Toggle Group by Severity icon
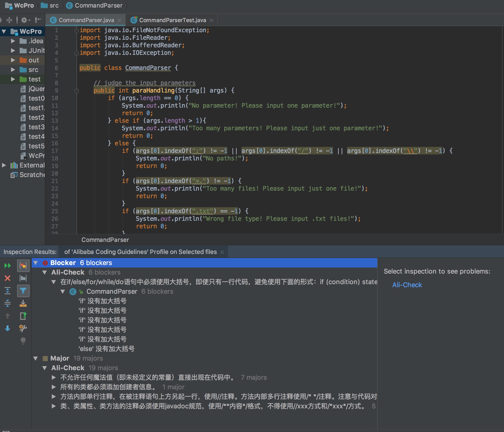 point(23,266)
